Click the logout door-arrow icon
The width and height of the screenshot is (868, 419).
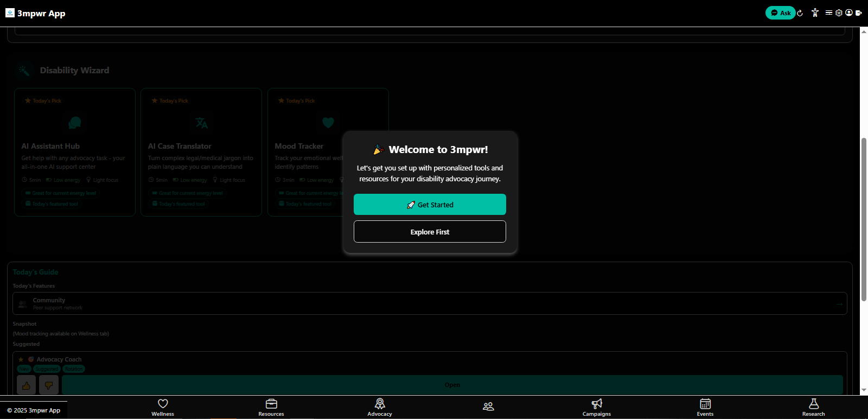(x=859, y=13)
